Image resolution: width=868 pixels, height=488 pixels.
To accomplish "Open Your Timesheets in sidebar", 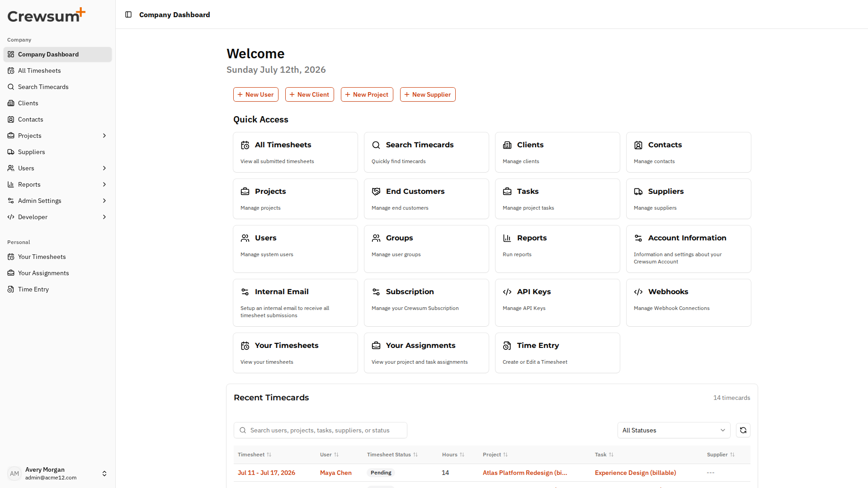I will (57, 257).
